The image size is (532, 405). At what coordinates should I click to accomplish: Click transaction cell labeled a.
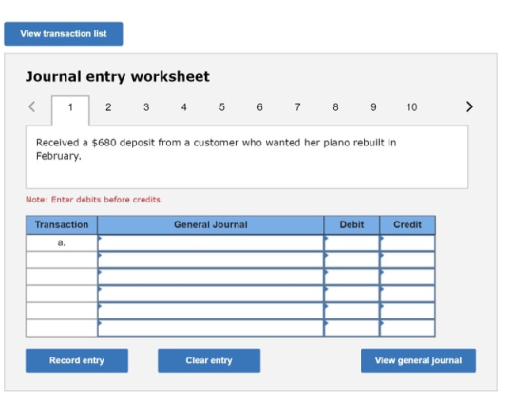[62, 242]
